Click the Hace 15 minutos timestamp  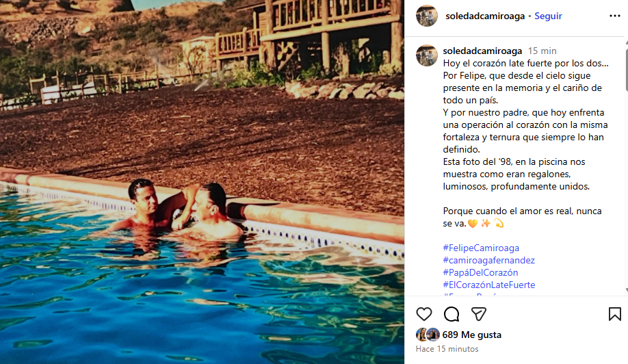(447, 349)
